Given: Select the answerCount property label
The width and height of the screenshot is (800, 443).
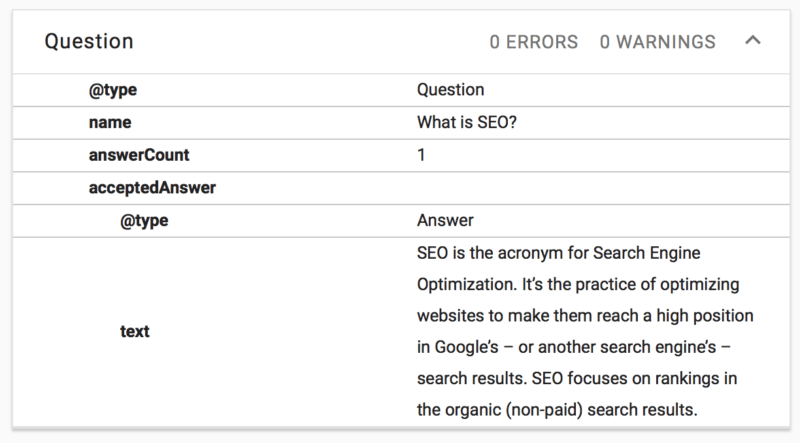Looking at the screenshot, I should [x=139, y=155].
